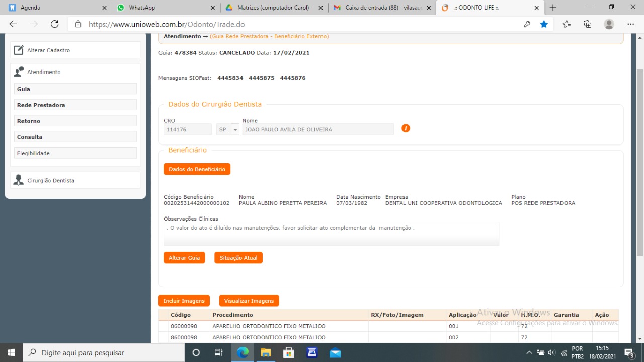Close the ODONTO LIFE tab

[536, 8]
